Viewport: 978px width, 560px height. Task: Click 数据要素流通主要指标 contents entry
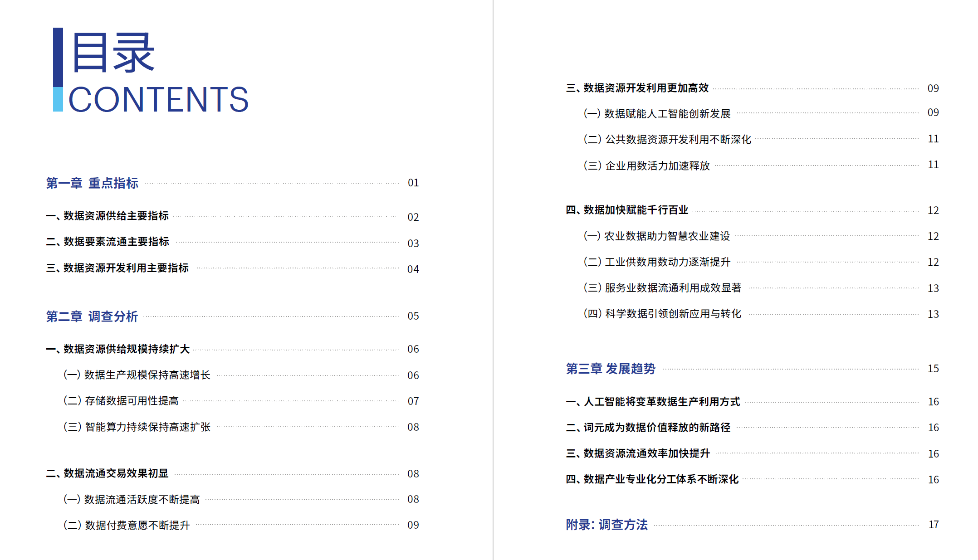(108, 242)
